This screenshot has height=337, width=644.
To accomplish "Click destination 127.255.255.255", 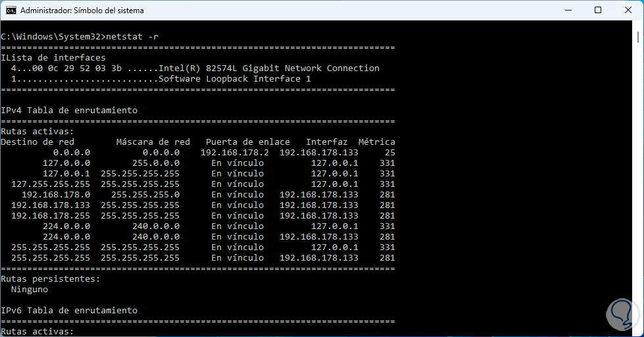I will coord(51,184).
